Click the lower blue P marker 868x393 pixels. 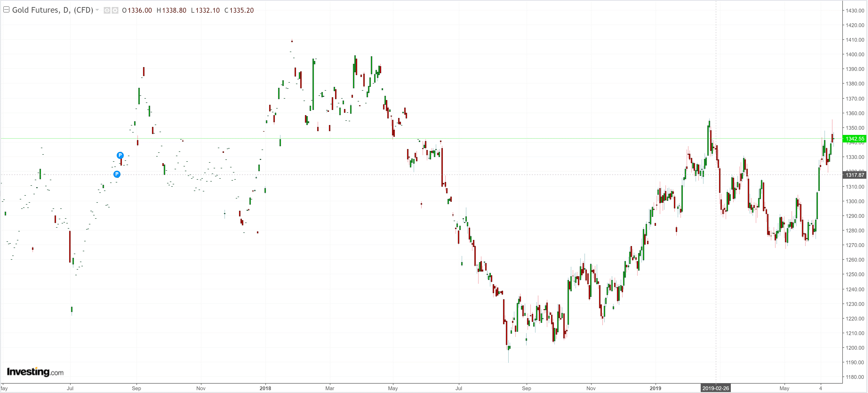[116, 174]
